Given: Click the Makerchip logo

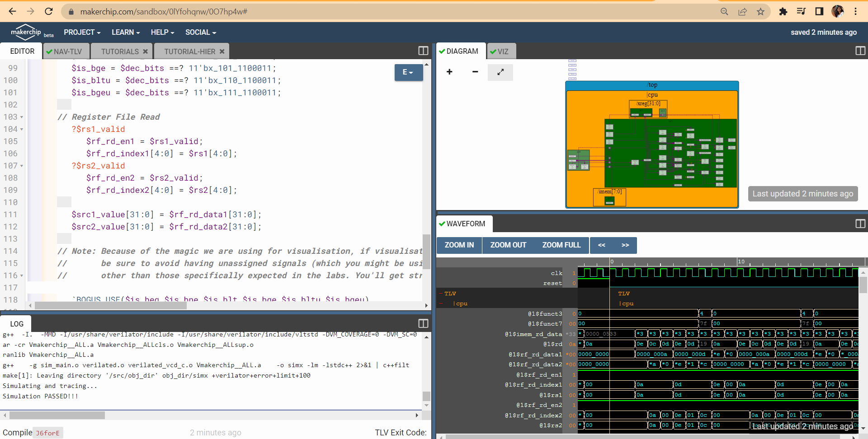Looking at the screenshot, I should pyautogui.click(x=26, y=32).
